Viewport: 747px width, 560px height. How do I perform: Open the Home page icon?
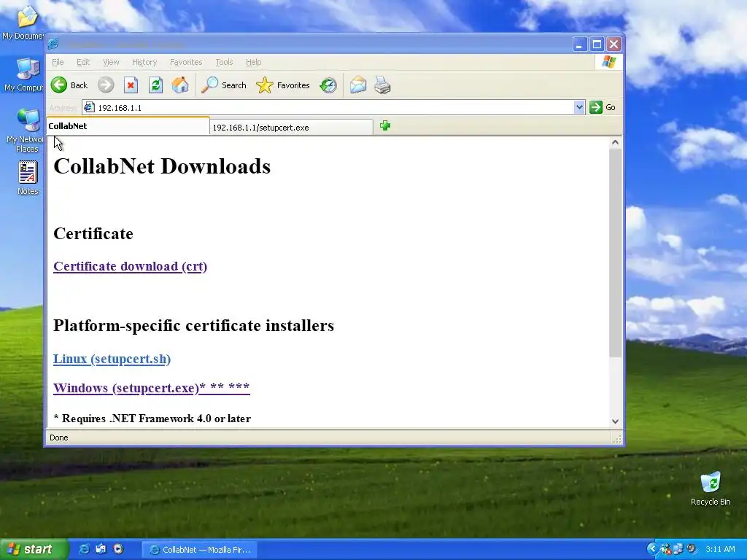[x=180, y=85]
